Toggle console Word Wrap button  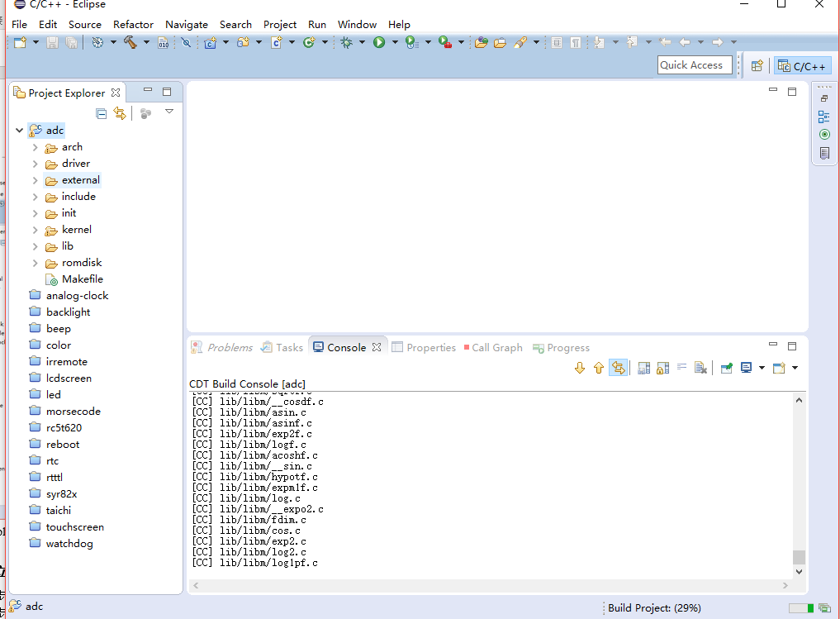coord(682,368)
